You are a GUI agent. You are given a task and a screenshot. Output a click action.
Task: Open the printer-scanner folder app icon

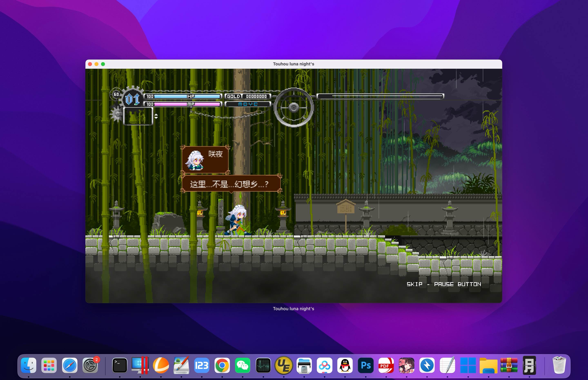coord(304,365)
